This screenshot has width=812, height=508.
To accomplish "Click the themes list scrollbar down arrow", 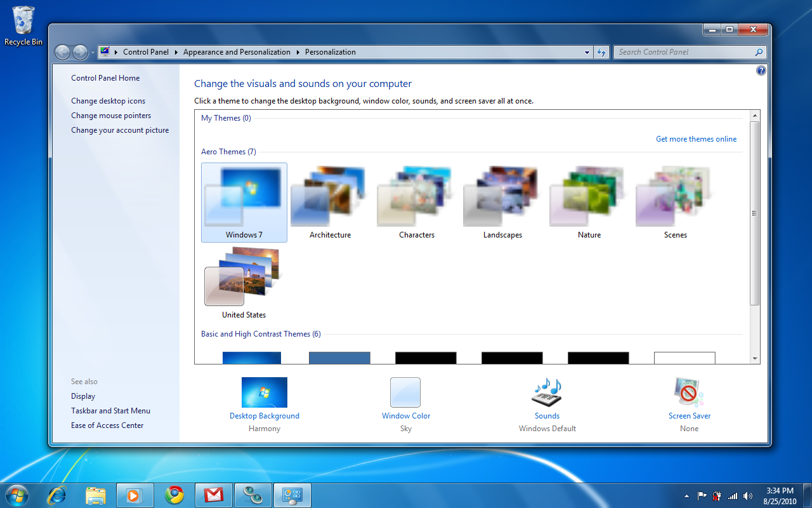I will click(x=755, y=359).
